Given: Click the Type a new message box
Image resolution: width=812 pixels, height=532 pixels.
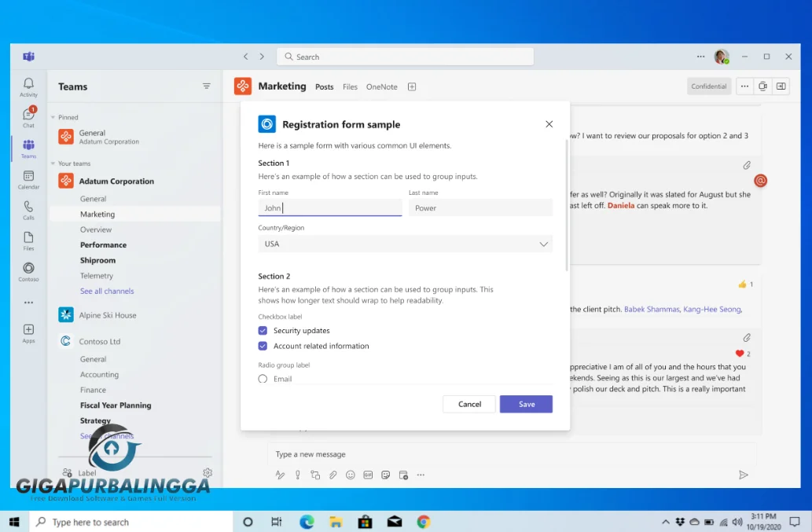Looking at the screenshot, I should click(512, 454).
